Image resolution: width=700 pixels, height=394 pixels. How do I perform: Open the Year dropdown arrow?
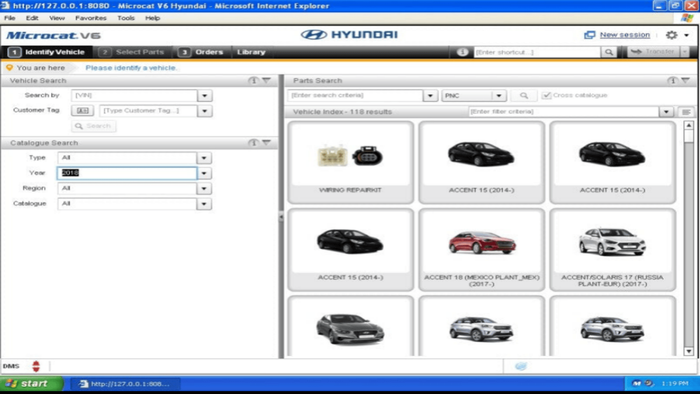pos(204,173)
